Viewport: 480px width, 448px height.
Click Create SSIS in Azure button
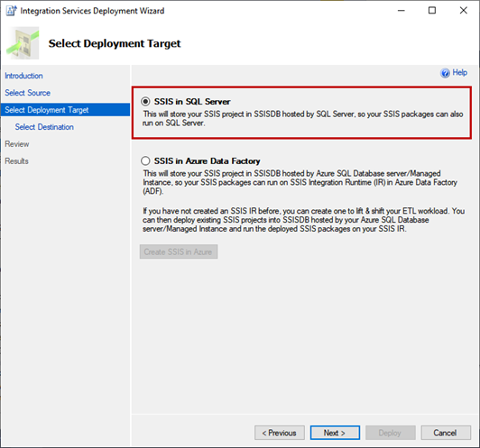tap(179, 251)
